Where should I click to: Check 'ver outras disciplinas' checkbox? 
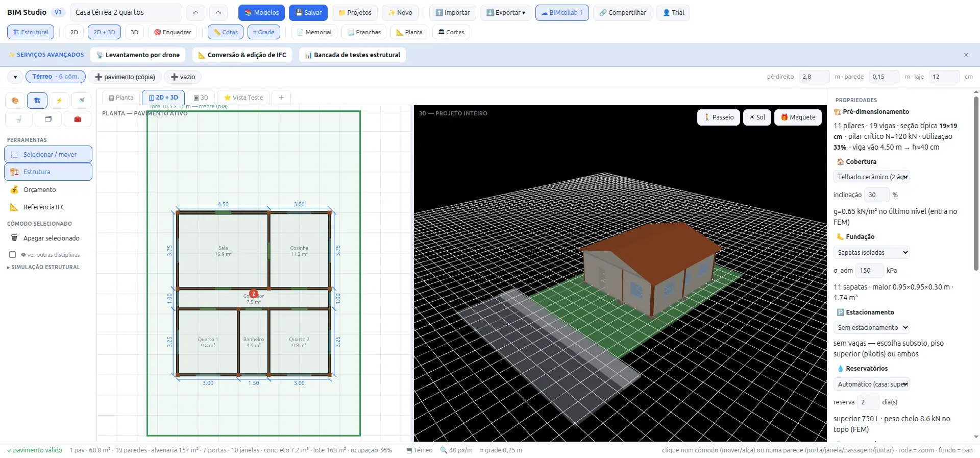(x=13, y=255)
